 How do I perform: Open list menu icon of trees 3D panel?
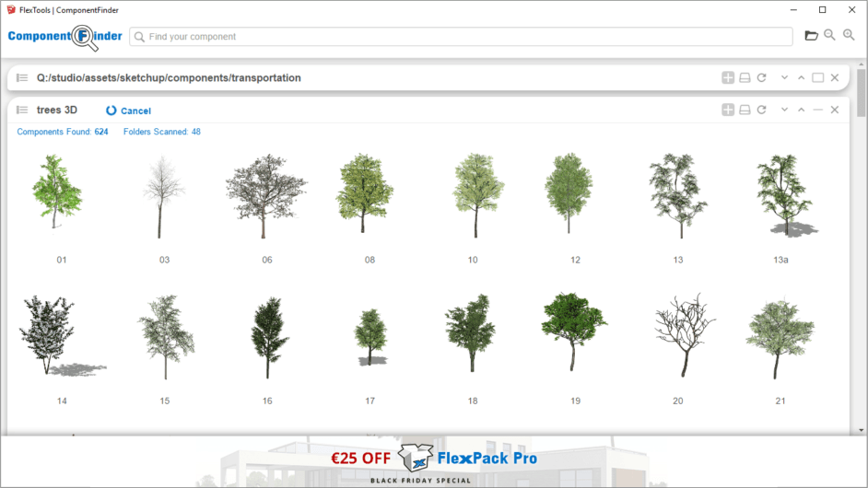[22, 110]
